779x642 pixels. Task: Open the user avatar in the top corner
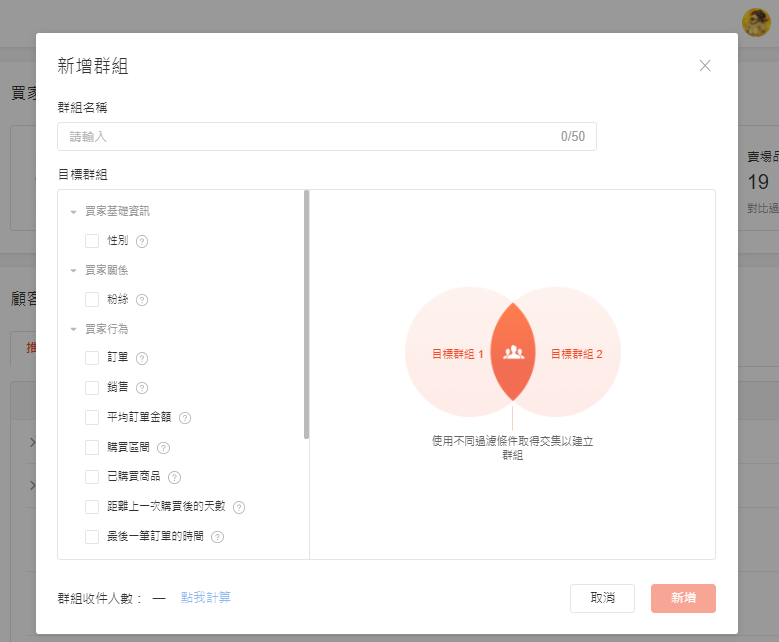coord(756,22)
